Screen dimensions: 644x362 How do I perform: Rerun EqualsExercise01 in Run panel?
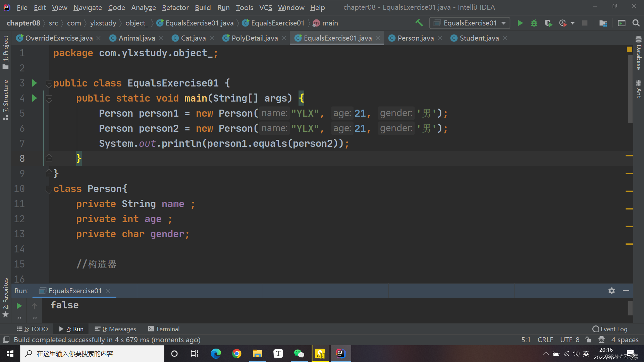[19, 306]
